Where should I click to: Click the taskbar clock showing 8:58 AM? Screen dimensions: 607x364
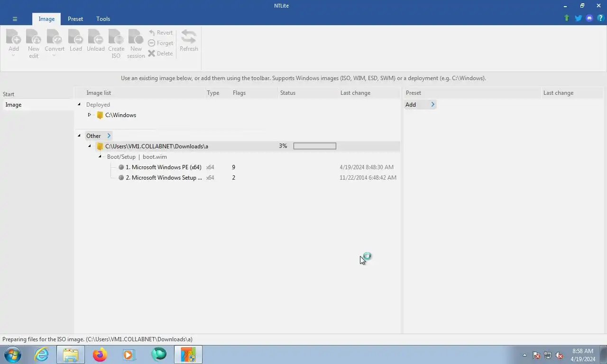tap(583, 355)
